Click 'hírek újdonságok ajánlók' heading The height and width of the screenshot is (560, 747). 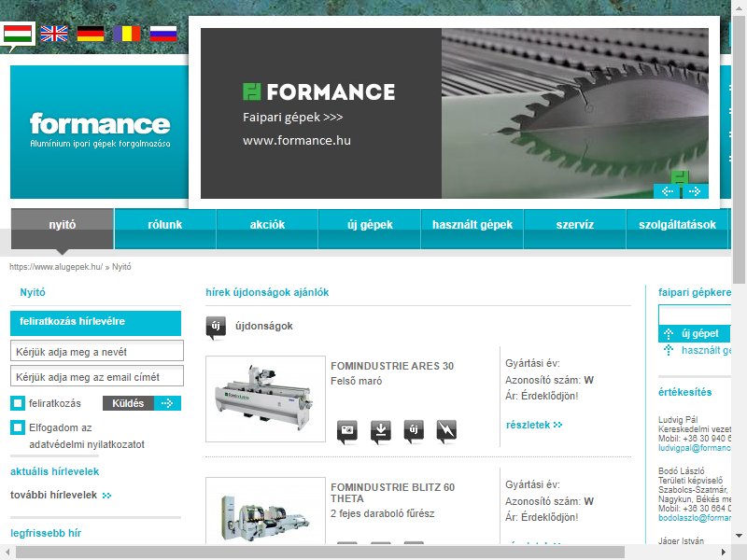267,292
